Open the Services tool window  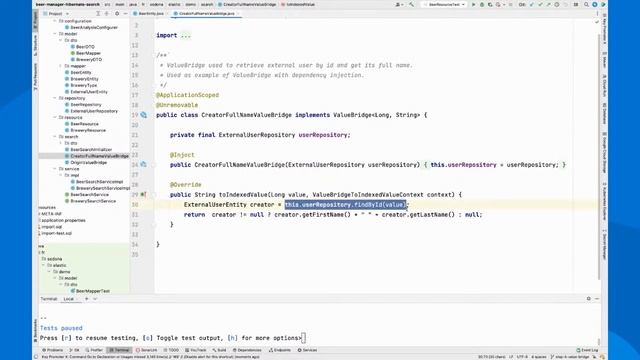(x=307, y=350)
